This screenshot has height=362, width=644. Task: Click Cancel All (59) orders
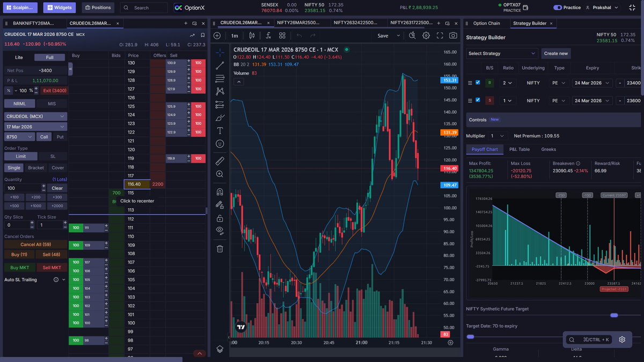35,244
